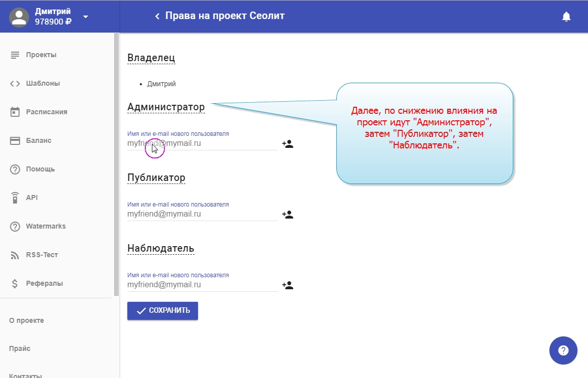Select Баланс menu item
Viewport: 588px width, 378px height.
pyautogui.click(x=39, y=140)
